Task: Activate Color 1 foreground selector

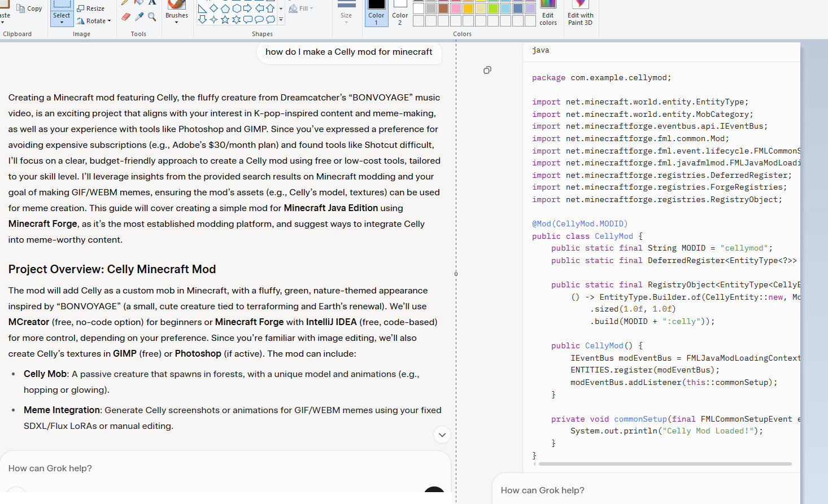Action: pyautogui.click(x=376, y=12)
